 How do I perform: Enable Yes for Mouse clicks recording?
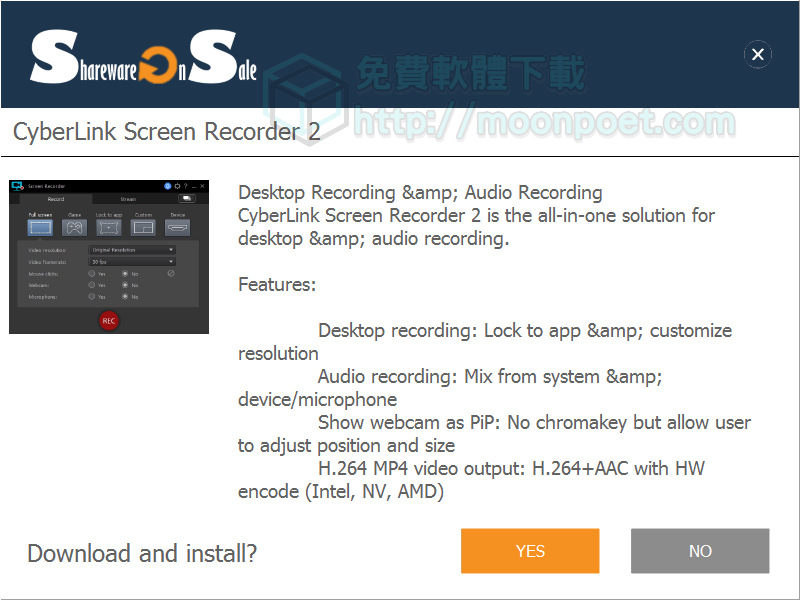(92, 274)
